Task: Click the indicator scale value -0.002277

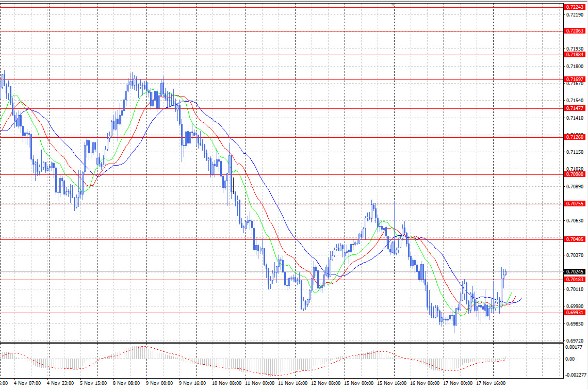Action: tap(576, 375)
